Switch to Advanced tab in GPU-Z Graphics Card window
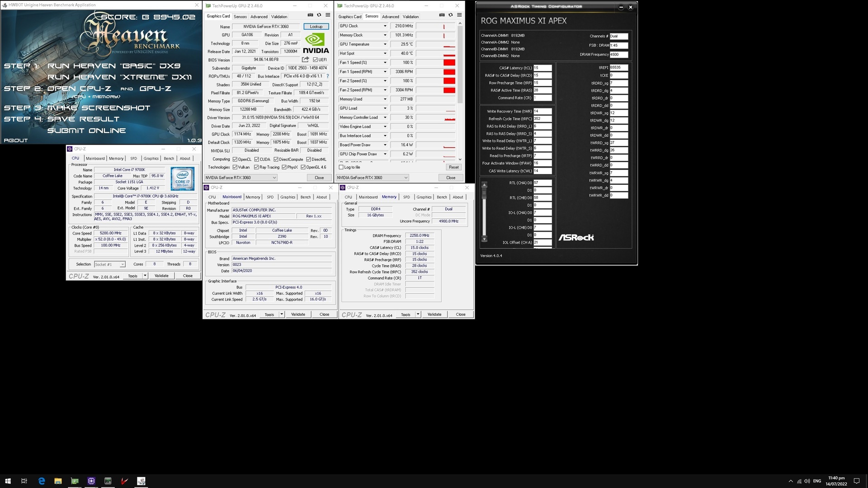 (x=259, y=17)
